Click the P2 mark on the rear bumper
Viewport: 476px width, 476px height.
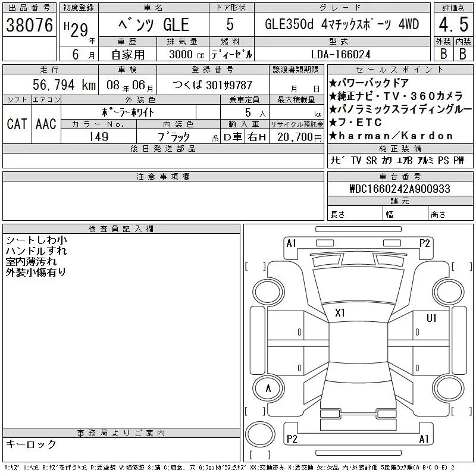292,439
